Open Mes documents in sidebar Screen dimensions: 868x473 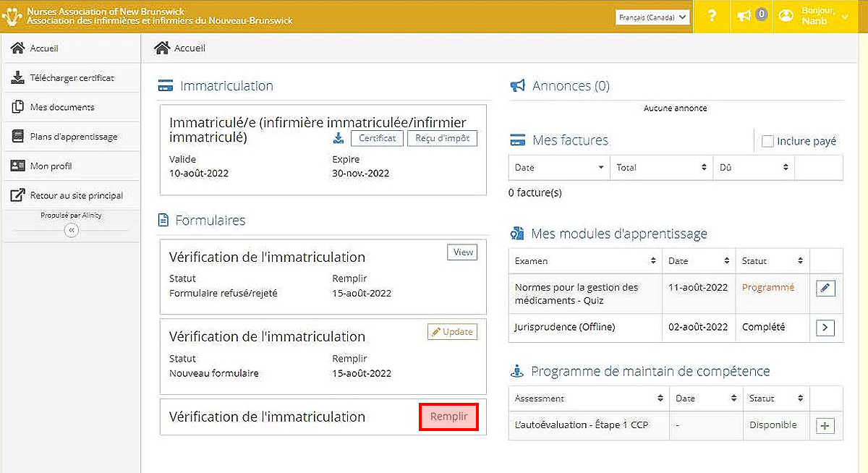click(61, 107)
